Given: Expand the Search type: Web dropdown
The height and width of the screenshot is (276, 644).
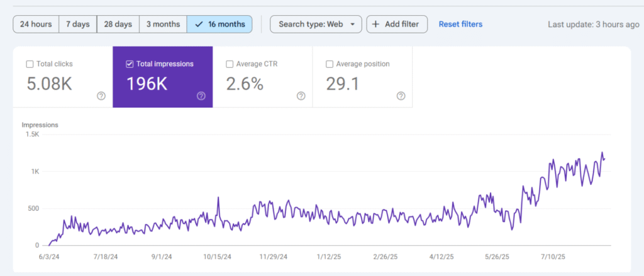Looking at the screenshot, I should point(316,25).
